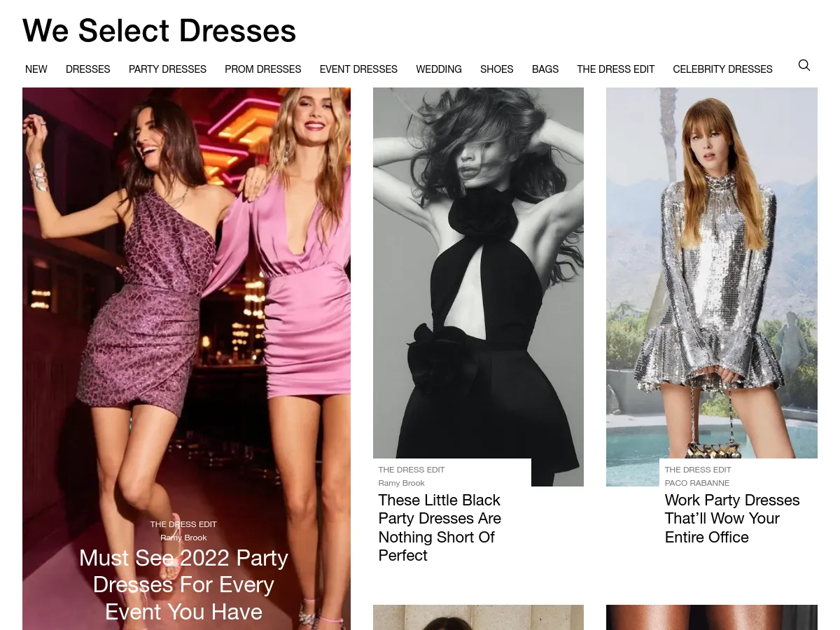Click the black halter dress photo
The width and height of the screenshot is (840, 630).
(x=478, y=280)
